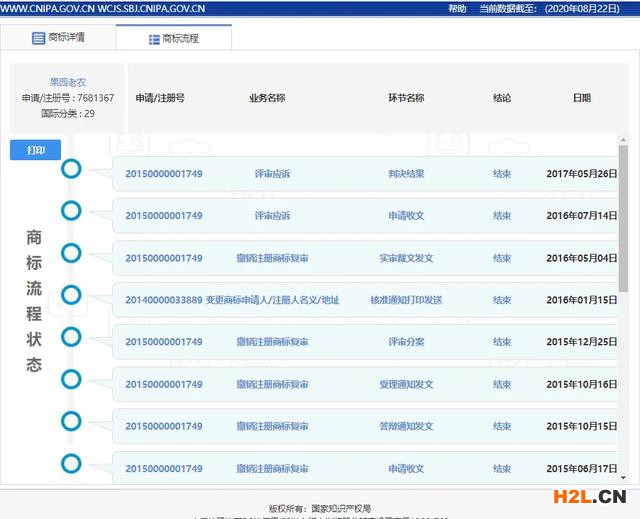Click timeline circle for 答辩通知发文 row

point(71,421)
